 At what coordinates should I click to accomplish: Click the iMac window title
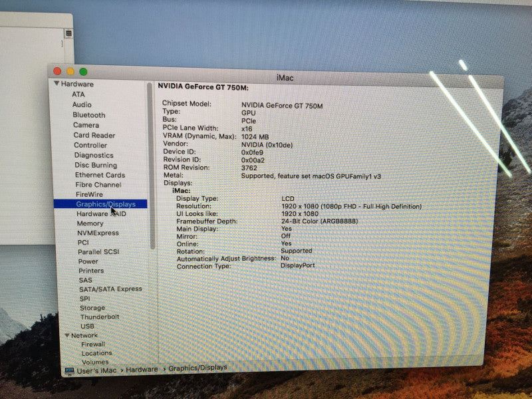click(285, 78)
